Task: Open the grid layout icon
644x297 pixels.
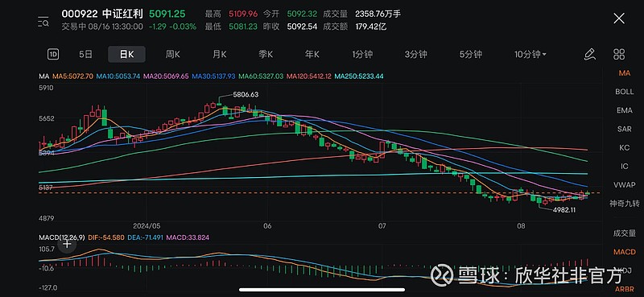Action: [618, 54]
